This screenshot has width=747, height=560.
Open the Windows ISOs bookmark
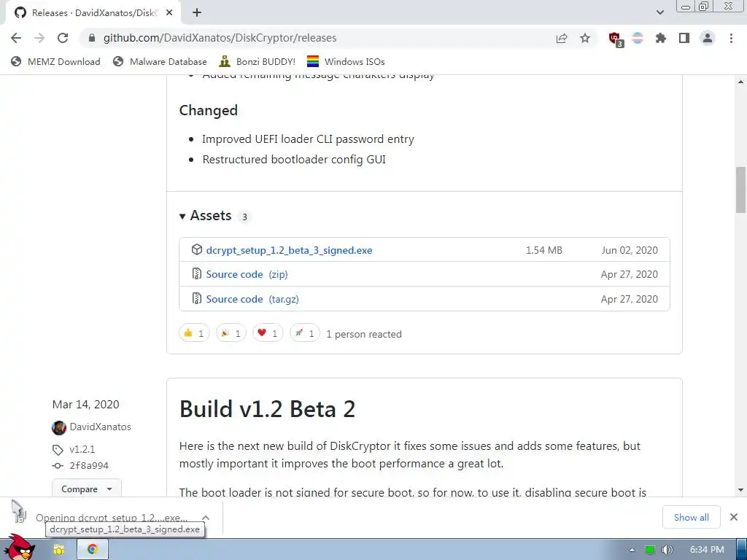(346, 62)
